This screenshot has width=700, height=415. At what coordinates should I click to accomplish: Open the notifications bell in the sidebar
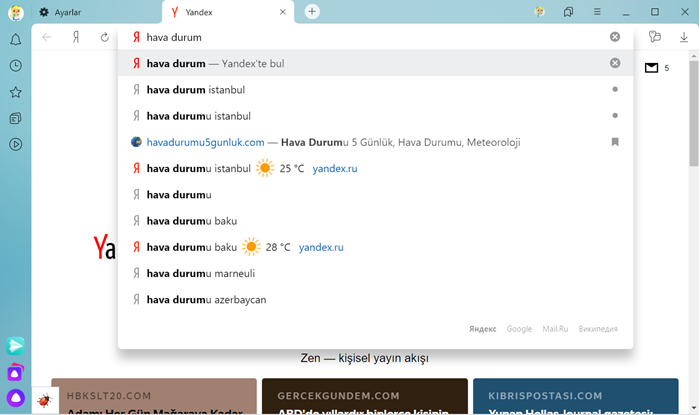[16, 40]
